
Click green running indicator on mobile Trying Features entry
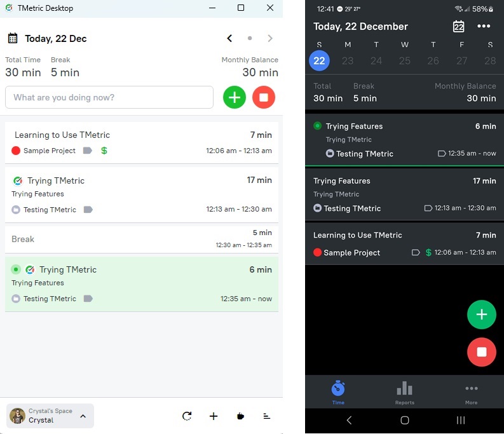point(317,126)
